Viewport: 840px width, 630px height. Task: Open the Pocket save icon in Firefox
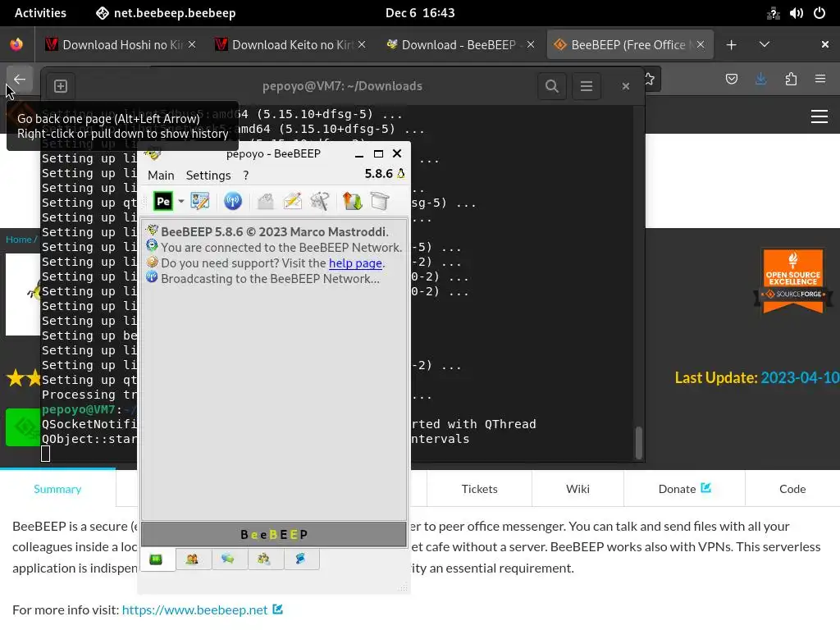tap(731, 80)
